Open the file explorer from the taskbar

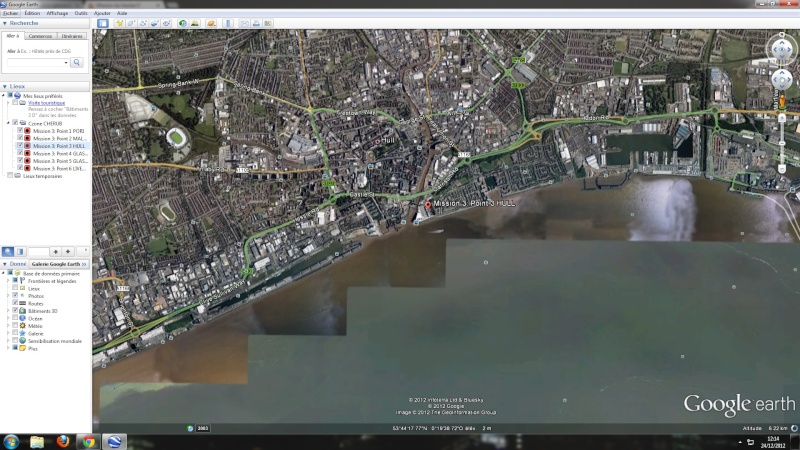37,441
